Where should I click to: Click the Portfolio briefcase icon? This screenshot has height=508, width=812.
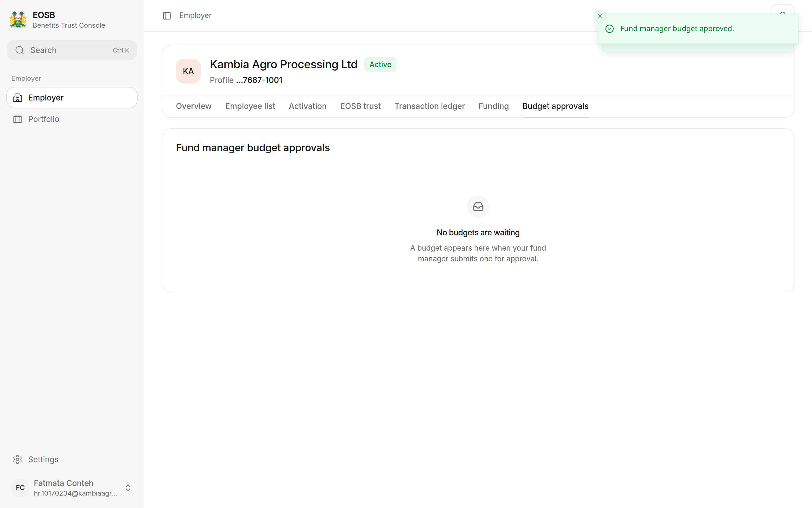[x=17, y=119]
